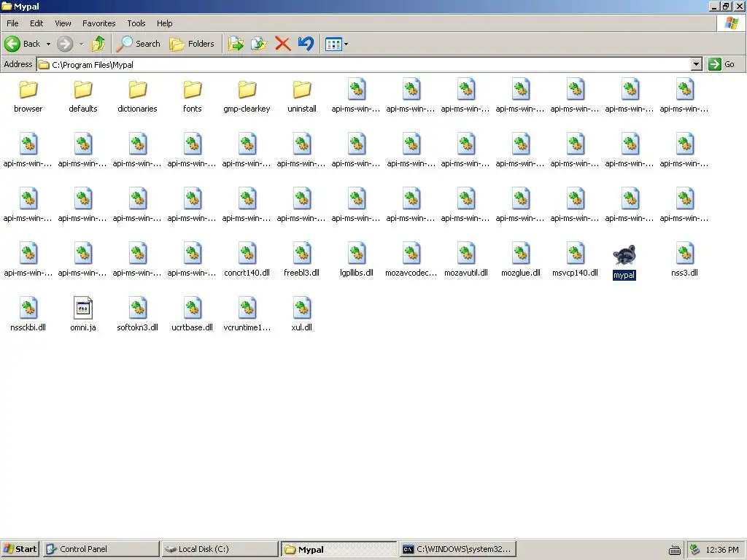The width and height of the screenshot is (747, 560).
Task: Select freebl3.dll file icon
Action: [x=302, y=253]
